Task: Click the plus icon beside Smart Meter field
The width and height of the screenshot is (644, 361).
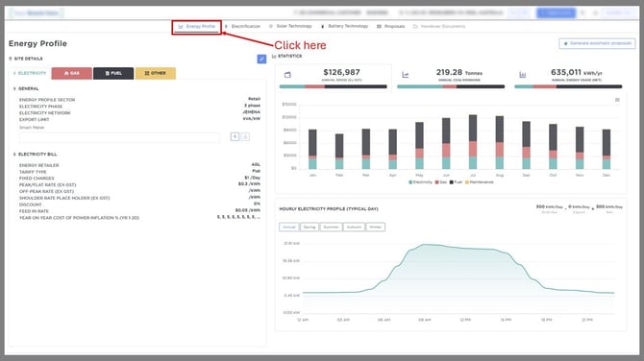Action: pos(235,136)
